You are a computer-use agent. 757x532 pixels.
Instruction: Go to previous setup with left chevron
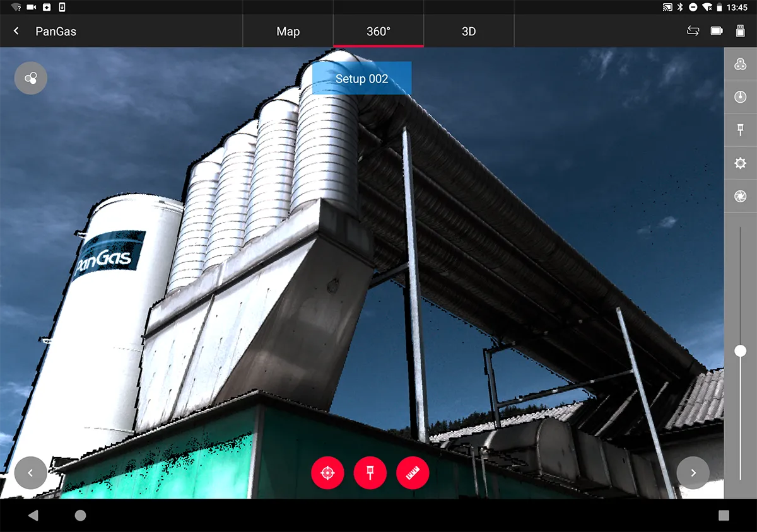[x=30, y=473]
